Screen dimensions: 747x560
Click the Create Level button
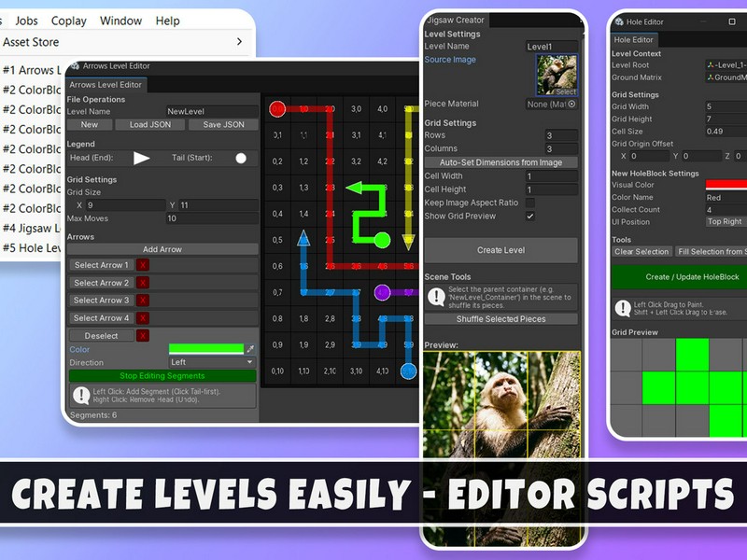click(500, 250)
